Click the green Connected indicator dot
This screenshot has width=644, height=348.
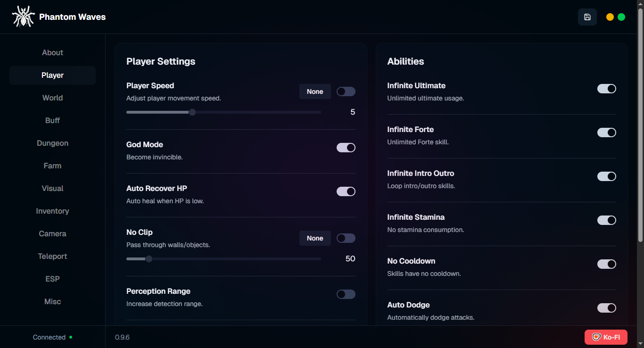(71, 337)
